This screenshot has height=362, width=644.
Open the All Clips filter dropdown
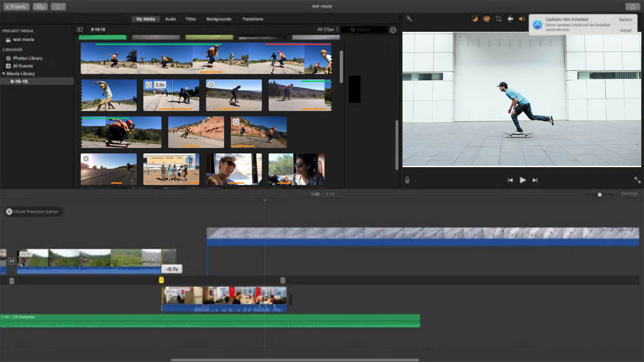pos(328,29)
